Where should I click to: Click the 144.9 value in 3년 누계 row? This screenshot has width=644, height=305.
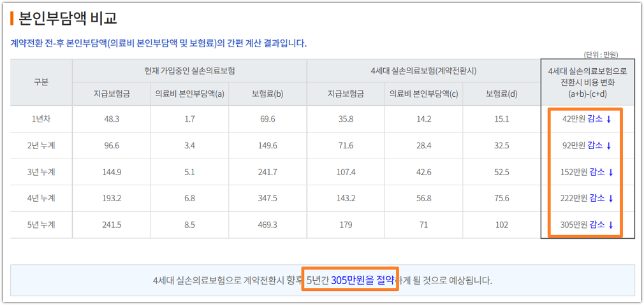112,172
